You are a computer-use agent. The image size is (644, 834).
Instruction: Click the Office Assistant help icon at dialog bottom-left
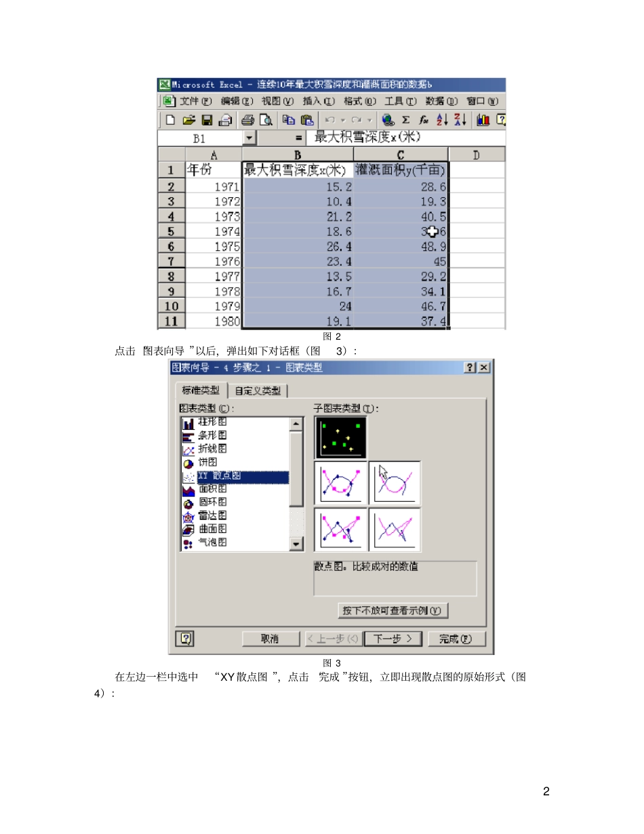(x=186, y=638)
